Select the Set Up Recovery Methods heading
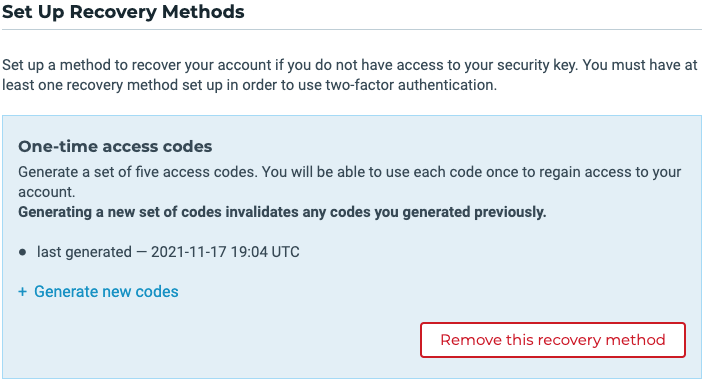Viewport: 709px width, 385px height. [x=123, y=12]
